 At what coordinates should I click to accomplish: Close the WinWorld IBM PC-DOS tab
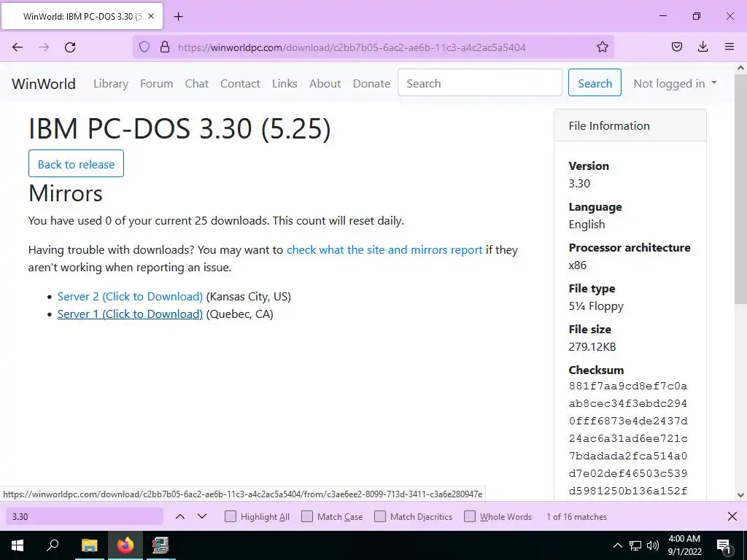151,16
